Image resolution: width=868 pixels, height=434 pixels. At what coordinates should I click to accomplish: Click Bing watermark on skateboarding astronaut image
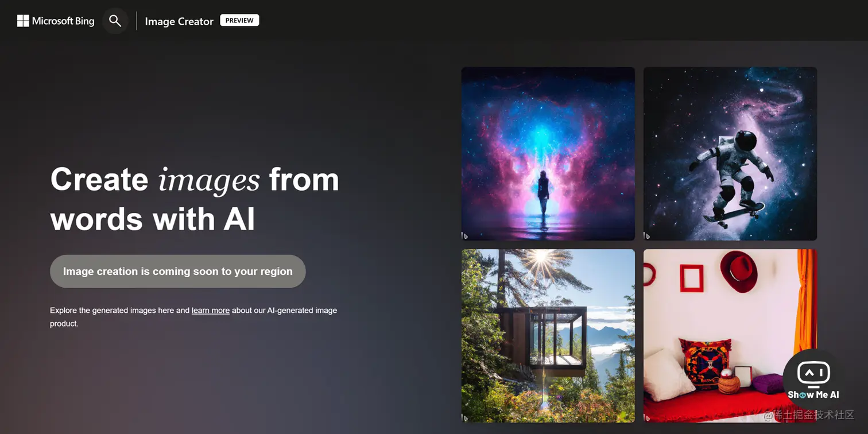(x=647, y=235)
